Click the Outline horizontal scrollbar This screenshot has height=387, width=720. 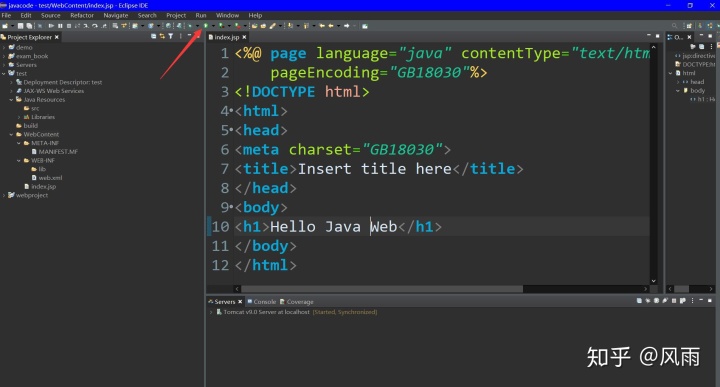tap(681, 289)
